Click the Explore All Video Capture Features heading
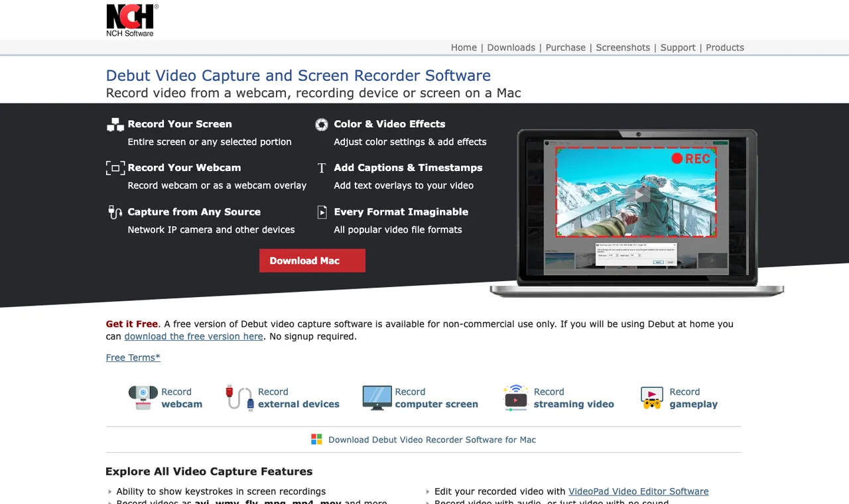Image resolution: width=849 pixels, height=504 pixels. click(209, 472)
